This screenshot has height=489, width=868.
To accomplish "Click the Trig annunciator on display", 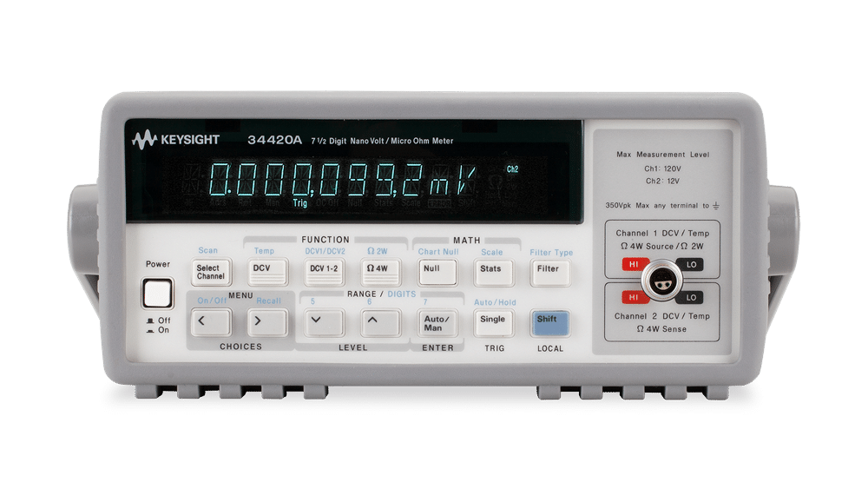I will click(x=300, y=203).
